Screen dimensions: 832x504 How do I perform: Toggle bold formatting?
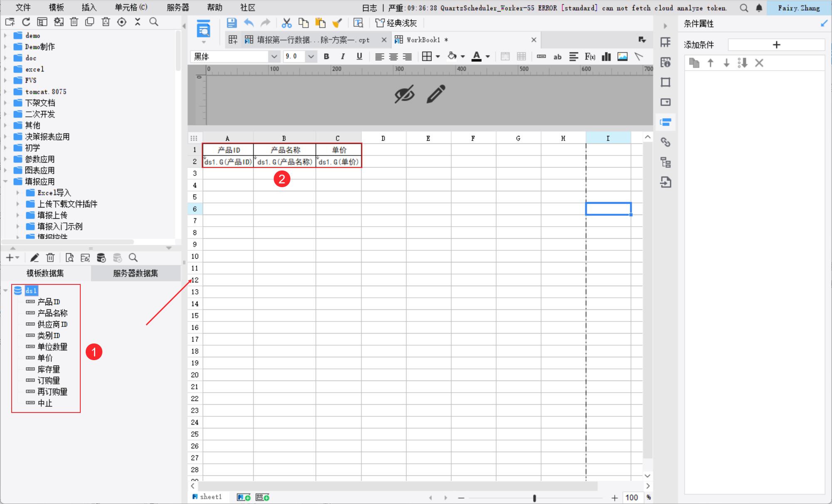327,57
